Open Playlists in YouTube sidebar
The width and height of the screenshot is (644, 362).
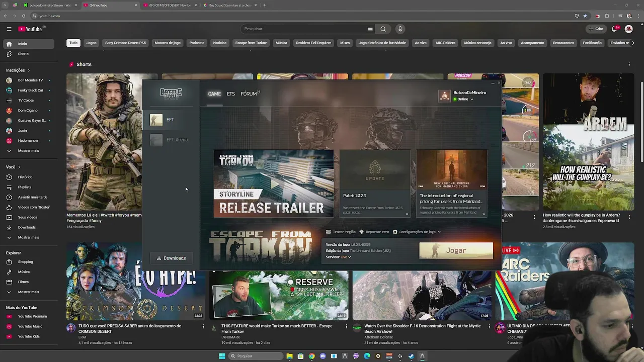(28, 187)
